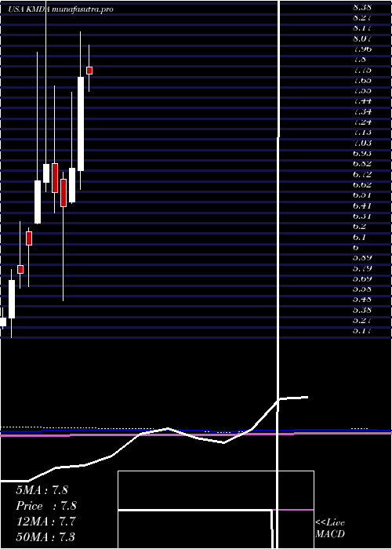392x549 pixels.
Task: Select the 6.31 price label
Action: point(362,216)
